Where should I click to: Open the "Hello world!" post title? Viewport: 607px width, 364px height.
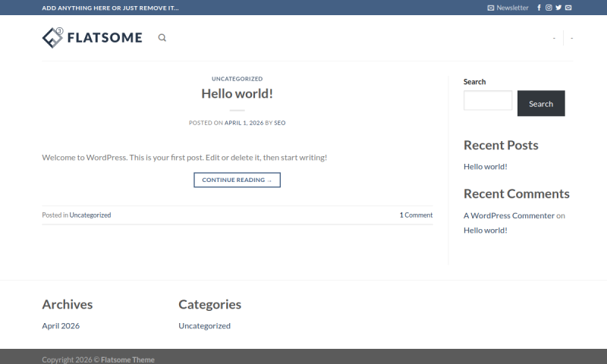[237, 93]
